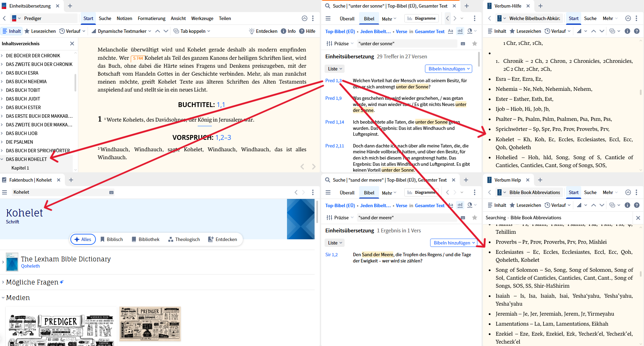Click the hamburger panel menu in the search panel
Screen dimensions: 644x346
(x=328, y=18)
